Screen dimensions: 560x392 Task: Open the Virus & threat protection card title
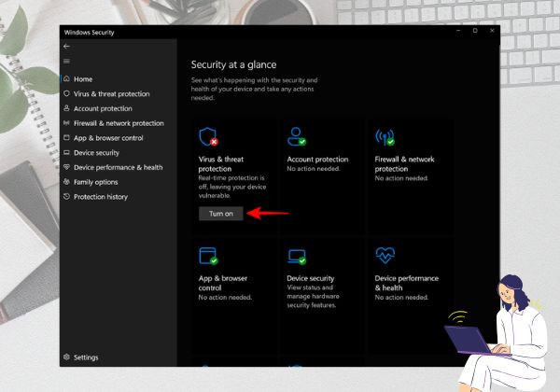(220, 164)
